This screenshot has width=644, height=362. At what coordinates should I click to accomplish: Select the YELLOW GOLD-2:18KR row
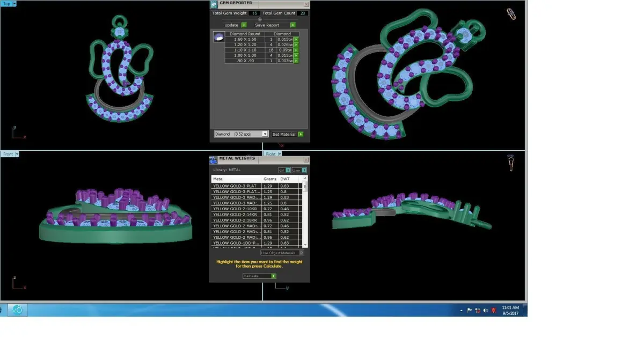257,220
